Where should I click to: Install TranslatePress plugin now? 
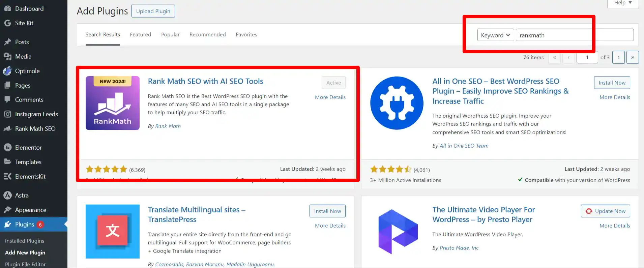[x=327, y=211]
